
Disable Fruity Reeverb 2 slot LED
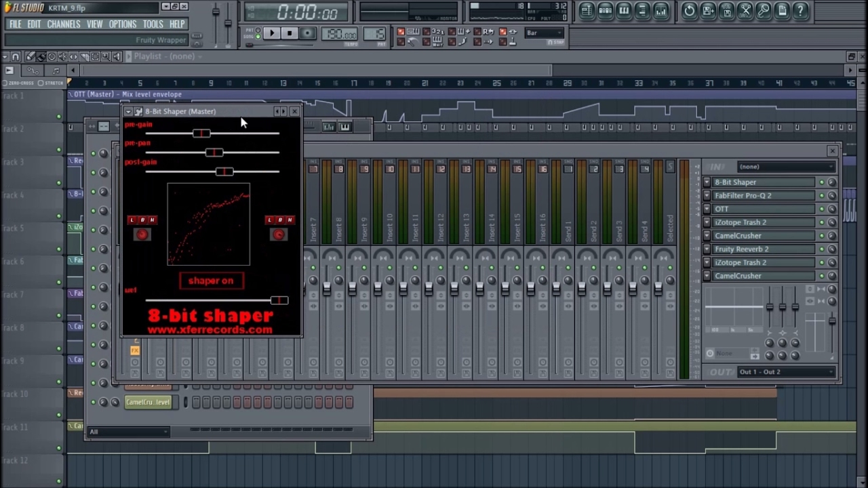(x=822, y=249)
